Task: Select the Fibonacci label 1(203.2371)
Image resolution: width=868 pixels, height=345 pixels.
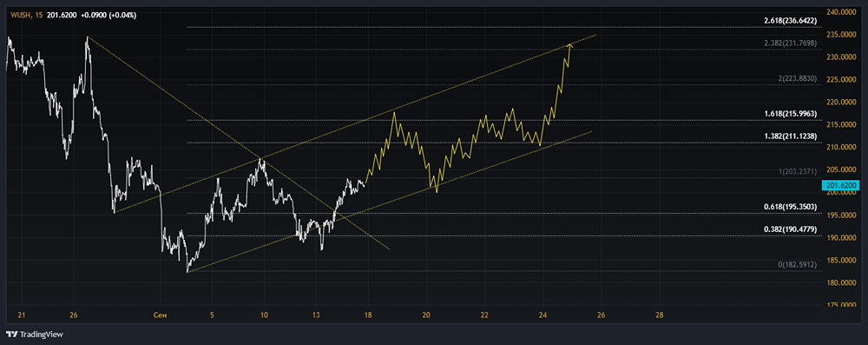Action: click(x=798, y=172)
